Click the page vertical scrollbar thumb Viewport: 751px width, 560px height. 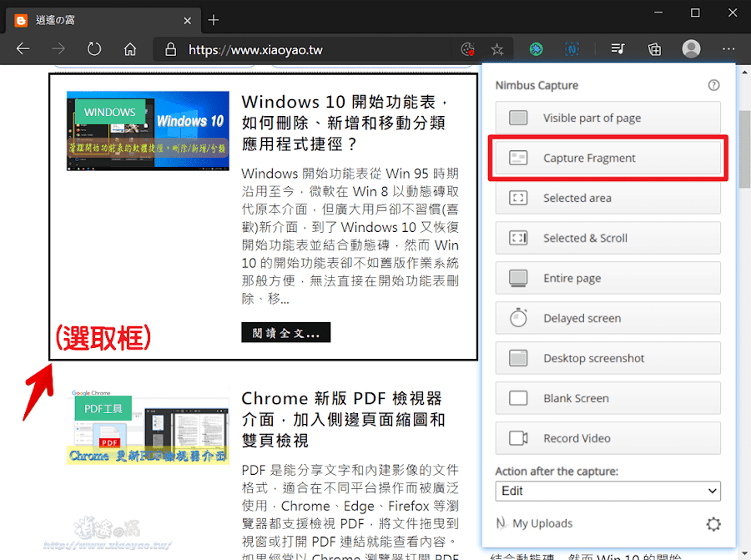tap(744, 149)
